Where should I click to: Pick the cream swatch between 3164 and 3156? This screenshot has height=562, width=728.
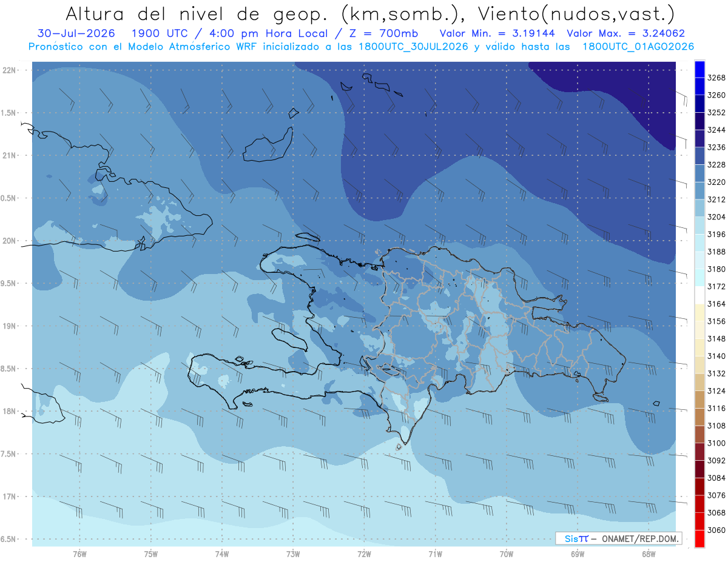tap(699, 313)
